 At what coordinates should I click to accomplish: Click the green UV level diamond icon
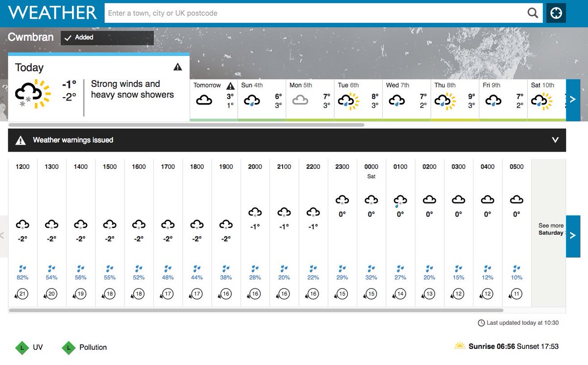pos(21,347)
